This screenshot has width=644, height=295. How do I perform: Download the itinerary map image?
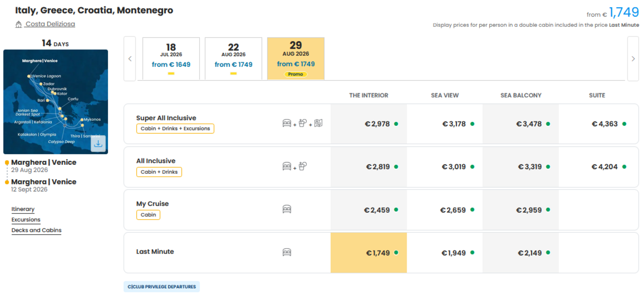98,143
